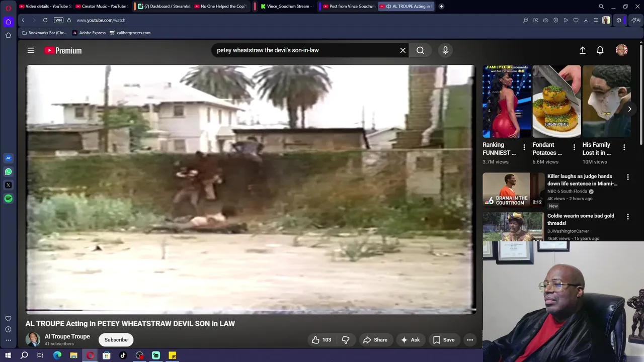Open WhatsApp in Opera sidebar

coord(8,172)
